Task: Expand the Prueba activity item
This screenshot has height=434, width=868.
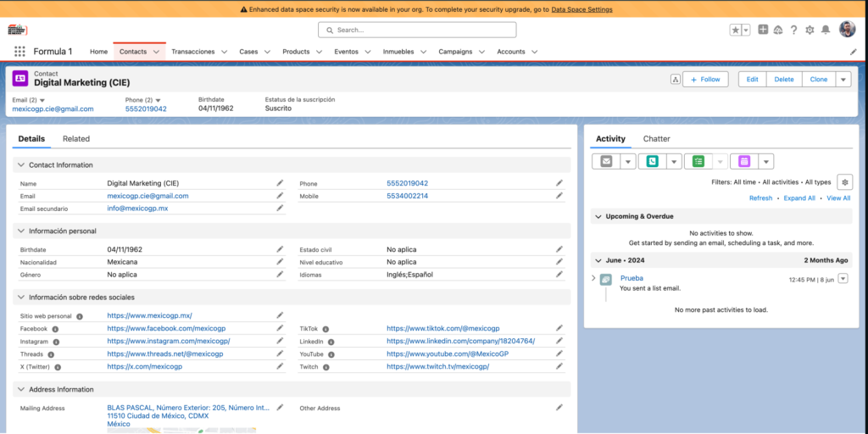Action: [x=593, y=278]
